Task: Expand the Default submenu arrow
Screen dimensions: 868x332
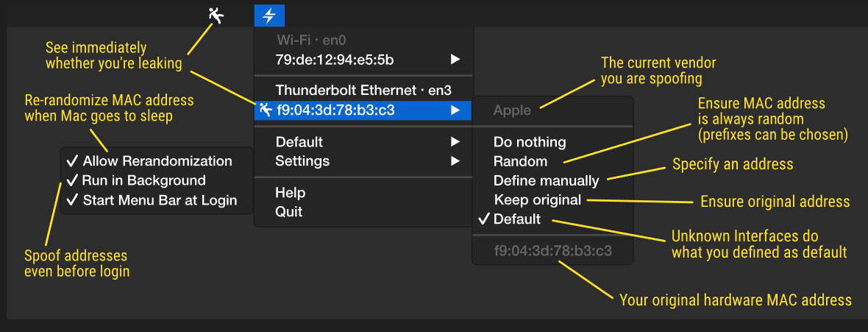Action: tap(455, 142)
